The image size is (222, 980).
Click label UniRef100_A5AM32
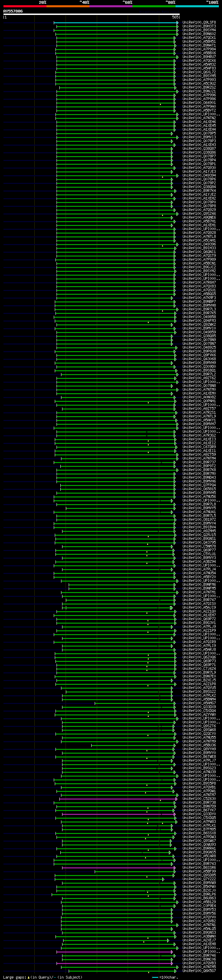click(x=199, y=64)
